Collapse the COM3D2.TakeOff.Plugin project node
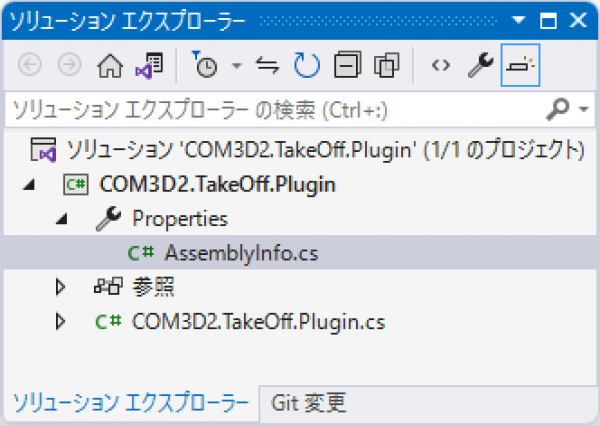Viewport: 600px width, 425px height. coord(27,184)
